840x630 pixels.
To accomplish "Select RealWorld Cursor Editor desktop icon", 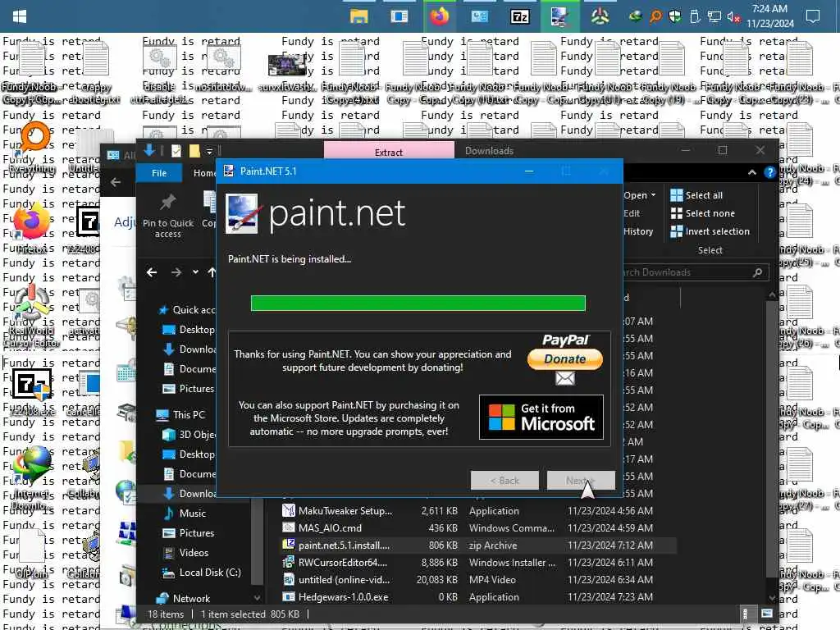I will pos(31,316).
